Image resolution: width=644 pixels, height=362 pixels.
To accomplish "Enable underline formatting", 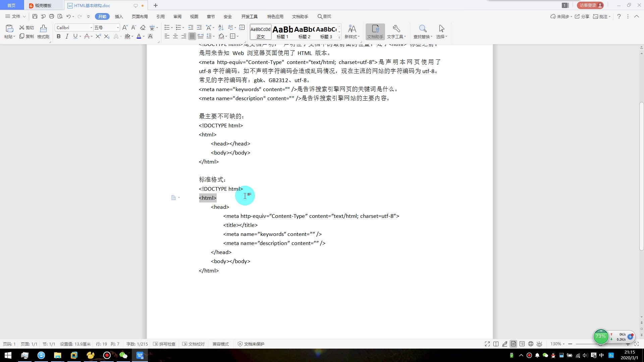I will pyautogui.click(x=75, y=36).
